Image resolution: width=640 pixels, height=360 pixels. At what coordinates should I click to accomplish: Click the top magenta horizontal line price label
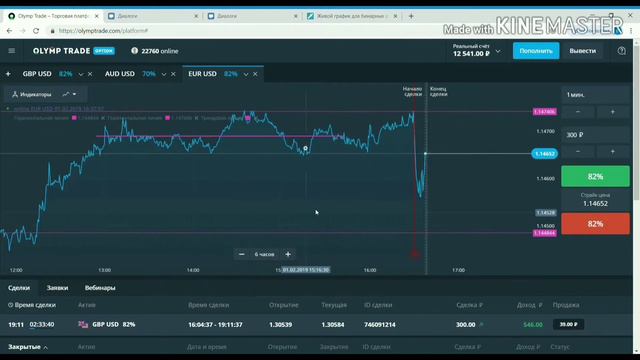pyautogui.click(x=544, y=112)
